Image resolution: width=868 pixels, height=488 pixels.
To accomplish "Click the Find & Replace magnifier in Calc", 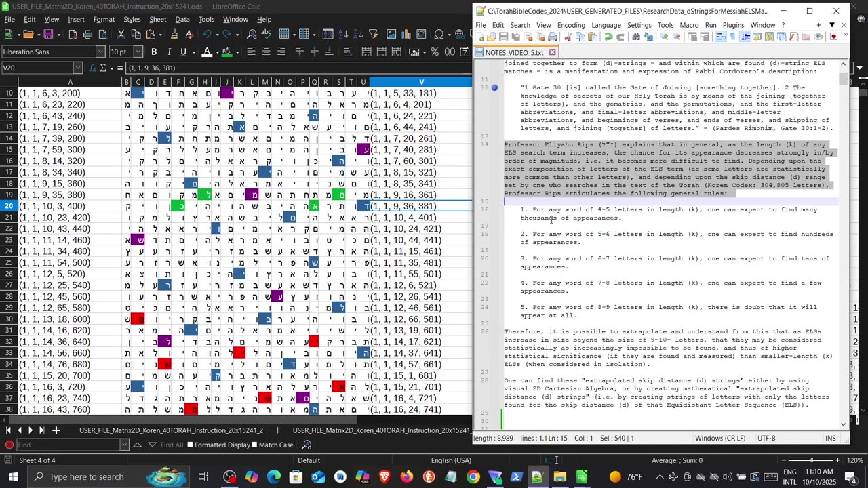I will (252, 34).
